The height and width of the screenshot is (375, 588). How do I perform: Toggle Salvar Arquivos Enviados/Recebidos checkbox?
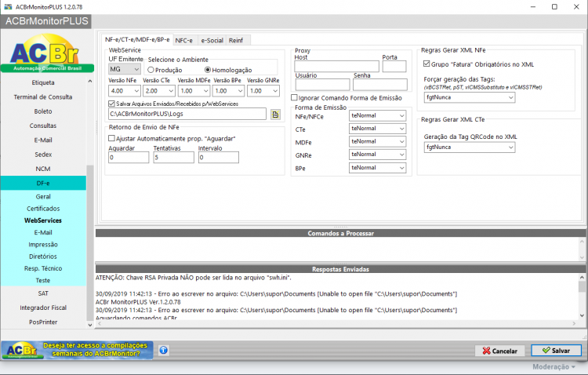111,104
